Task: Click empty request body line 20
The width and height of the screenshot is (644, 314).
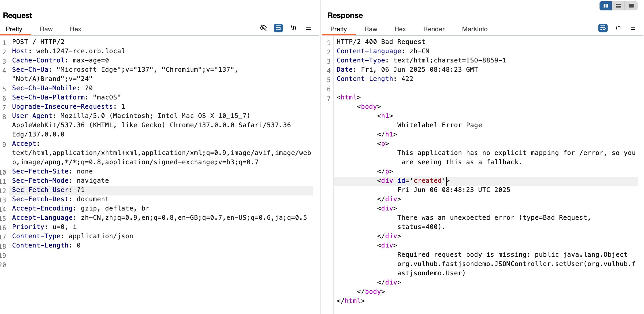Action: [x=162, y=265]
